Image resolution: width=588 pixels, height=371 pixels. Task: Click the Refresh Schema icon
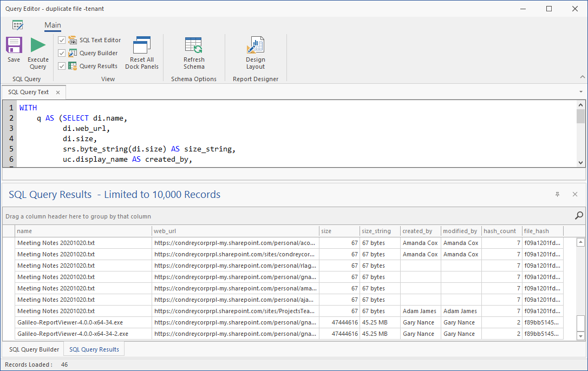tap(194, 46)
